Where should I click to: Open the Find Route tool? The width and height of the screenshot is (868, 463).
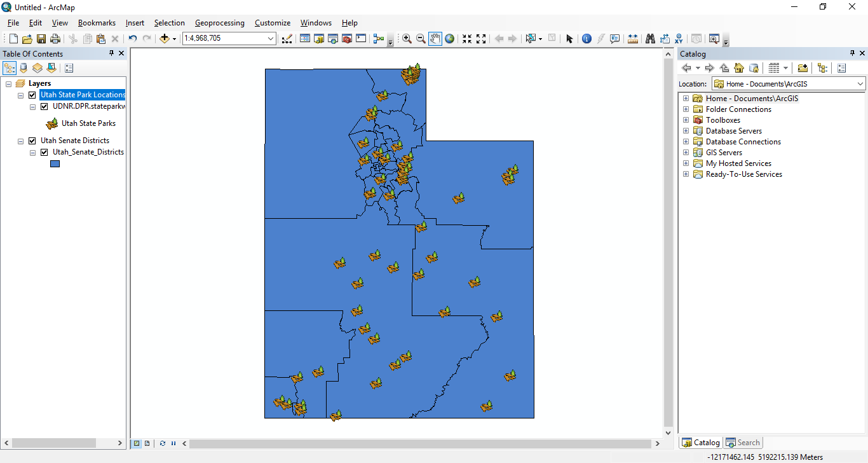665,39
